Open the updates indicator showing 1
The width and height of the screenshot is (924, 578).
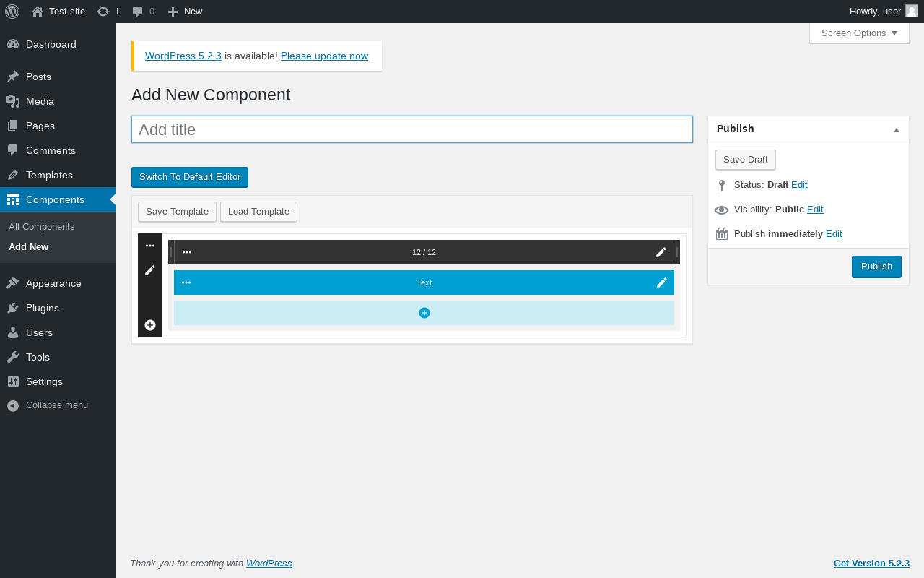coord(108,12)
